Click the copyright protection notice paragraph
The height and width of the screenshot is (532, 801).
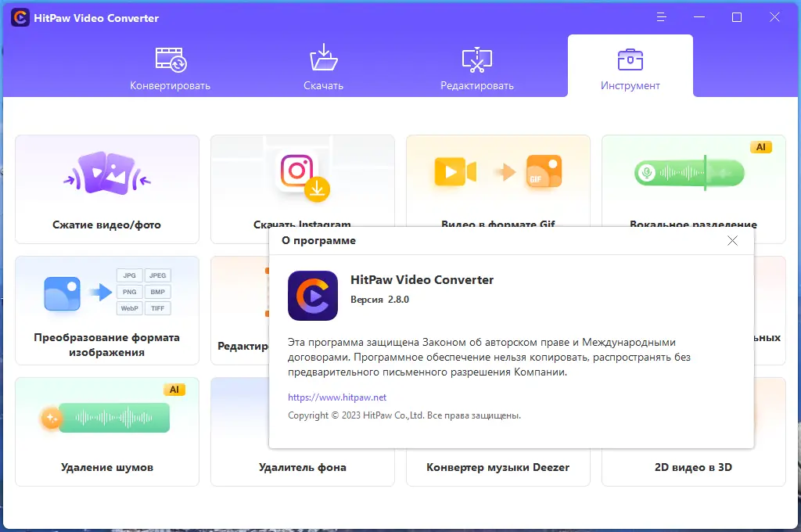(489, 358)
